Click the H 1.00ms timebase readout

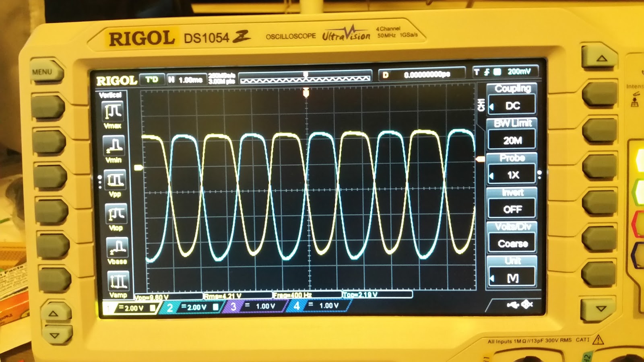[186, 80]
